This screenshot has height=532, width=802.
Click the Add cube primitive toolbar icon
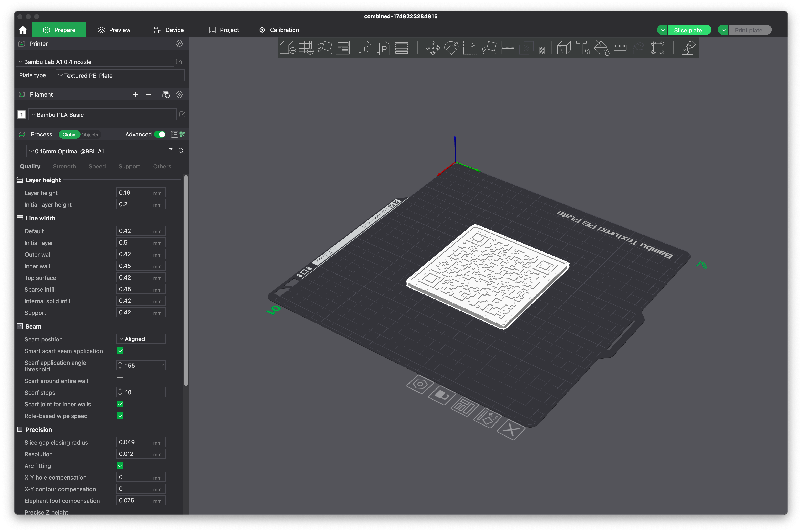pyautogui.click(x=288, y=48)
